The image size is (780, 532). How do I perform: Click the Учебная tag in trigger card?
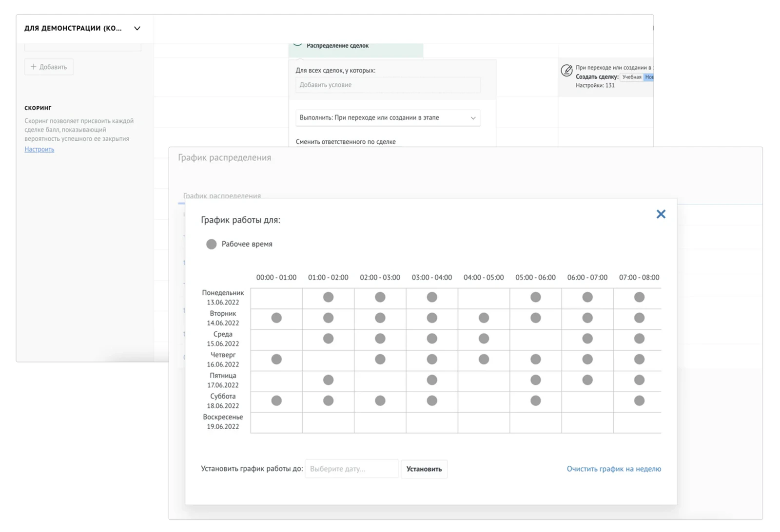coord(631,77)
